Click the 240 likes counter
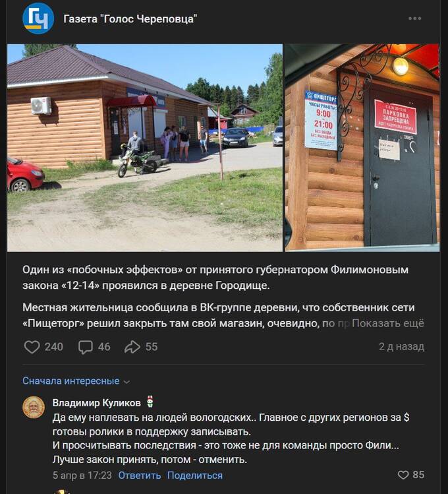Image resolution: width=448 pixels, height=494 pixels. click(x=54, y=347)
